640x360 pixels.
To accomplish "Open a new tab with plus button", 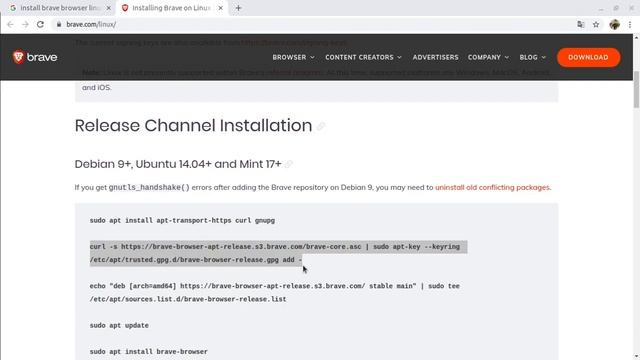I will click(238, 8).
